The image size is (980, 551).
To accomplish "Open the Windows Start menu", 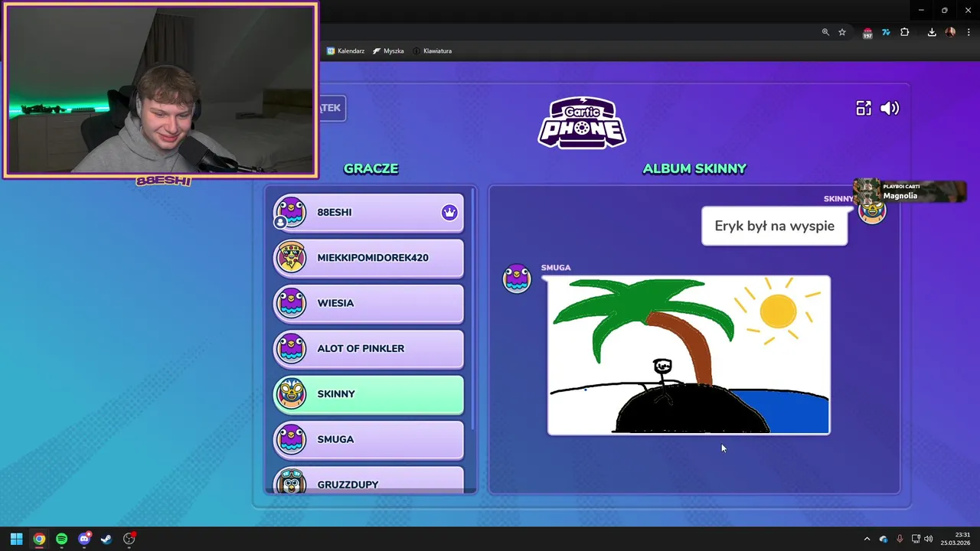I will coord(16,539).
